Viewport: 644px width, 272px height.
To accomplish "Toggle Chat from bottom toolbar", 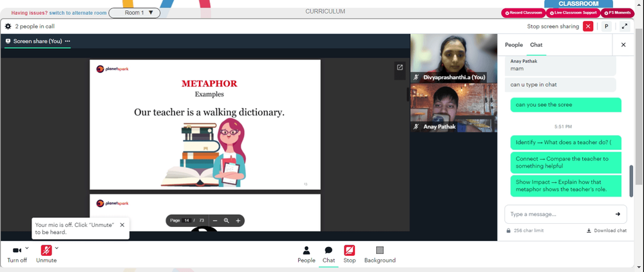I will [328, 255].
